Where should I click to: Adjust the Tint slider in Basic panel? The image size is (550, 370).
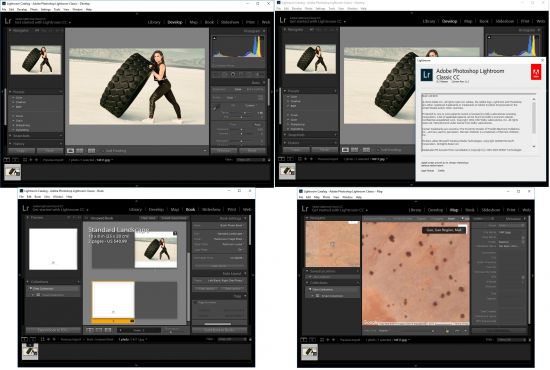[x=242, y=117]
